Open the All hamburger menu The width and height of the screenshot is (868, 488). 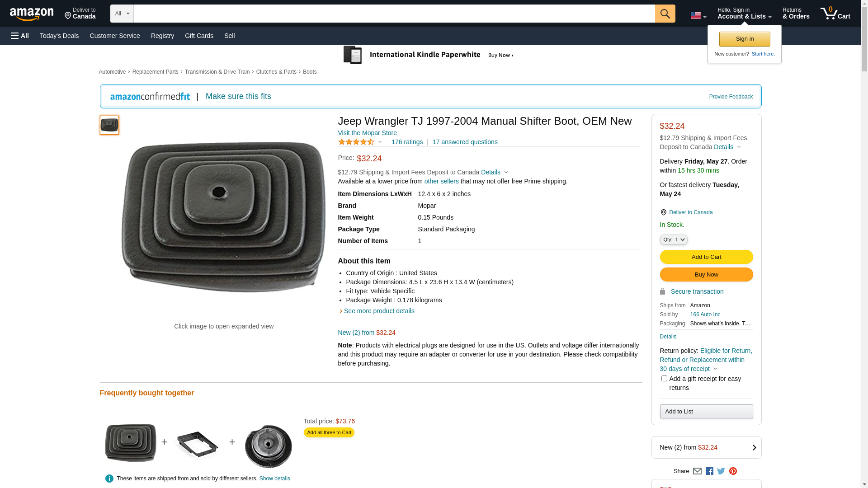click(20, 36)
